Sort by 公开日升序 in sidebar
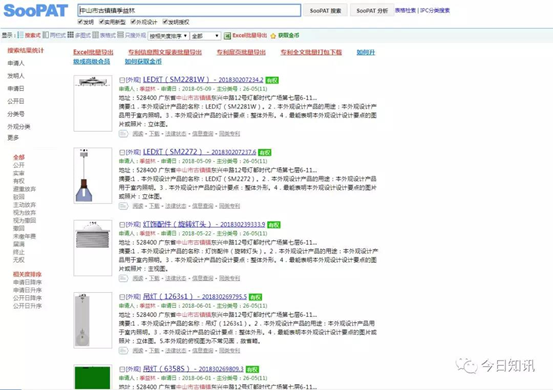 coord(27,306)
